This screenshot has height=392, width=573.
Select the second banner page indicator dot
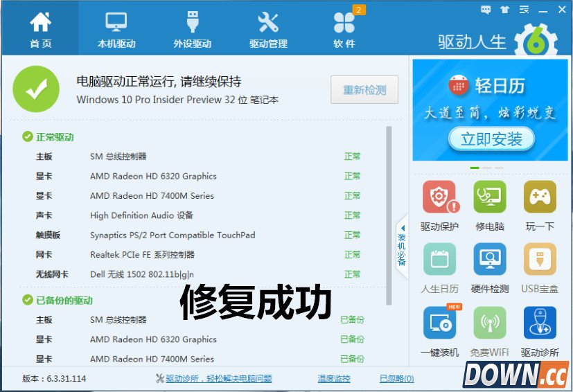(487, 168)
